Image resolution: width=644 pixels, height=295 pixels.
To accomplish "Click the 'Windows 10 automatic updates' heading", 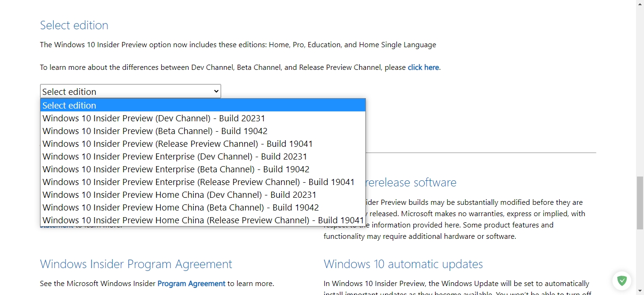I will click(x=403, y=264).
